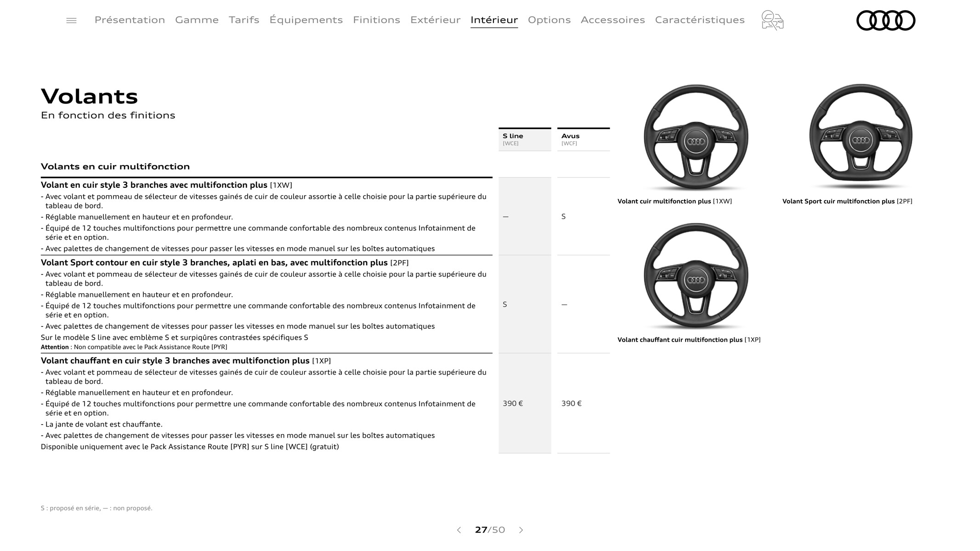The image size is (980, 551).
Task: Click 'Volant chauffant en cuir' heading [1XP]
Action: click(x=186, y=361)
